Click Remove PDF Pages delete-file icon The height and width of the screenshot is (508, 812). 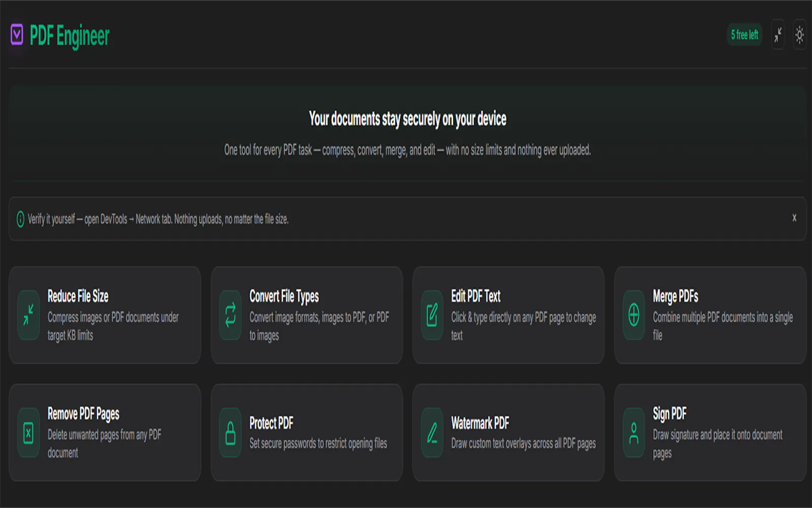(x=28, y=433)
